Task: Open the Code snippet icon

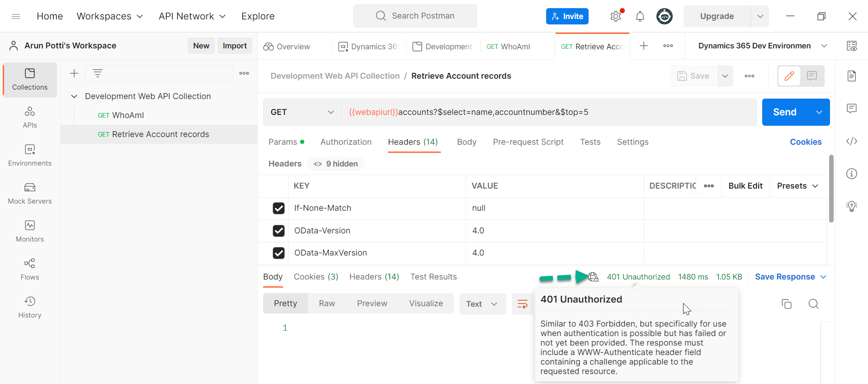Action: click(852, 141)
